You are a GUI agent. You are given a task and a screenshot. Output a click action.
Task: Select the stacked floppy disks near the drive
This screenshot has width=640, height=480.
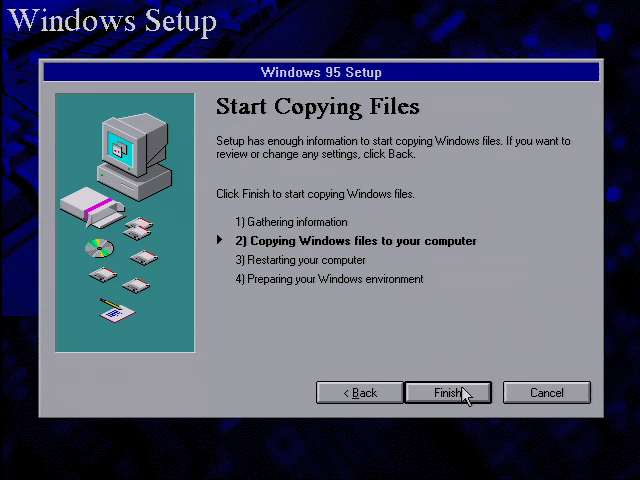point(138,228)
